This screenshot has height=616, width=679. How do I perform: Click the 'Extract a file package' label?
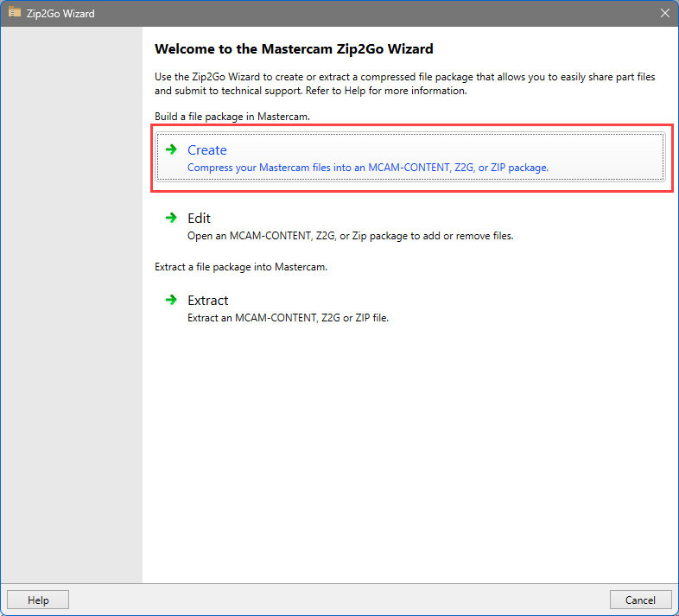(x=241, y=267)
